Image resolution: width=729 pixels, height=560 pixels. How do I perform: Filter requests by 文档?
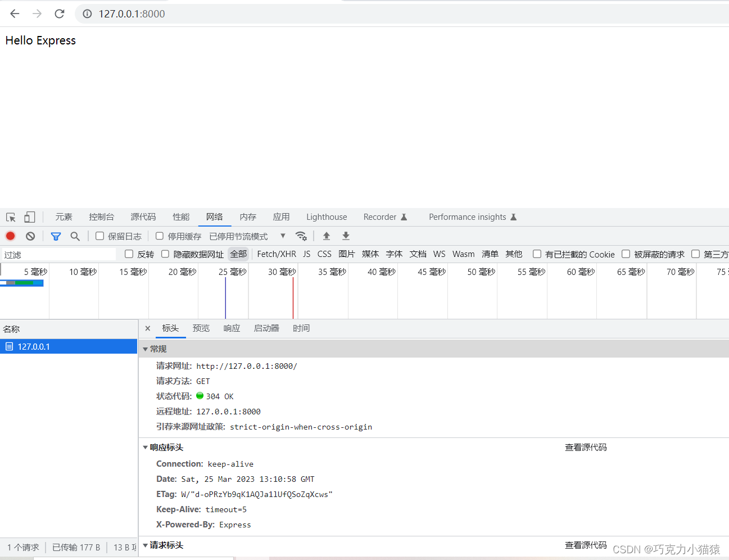pos(418,254)
